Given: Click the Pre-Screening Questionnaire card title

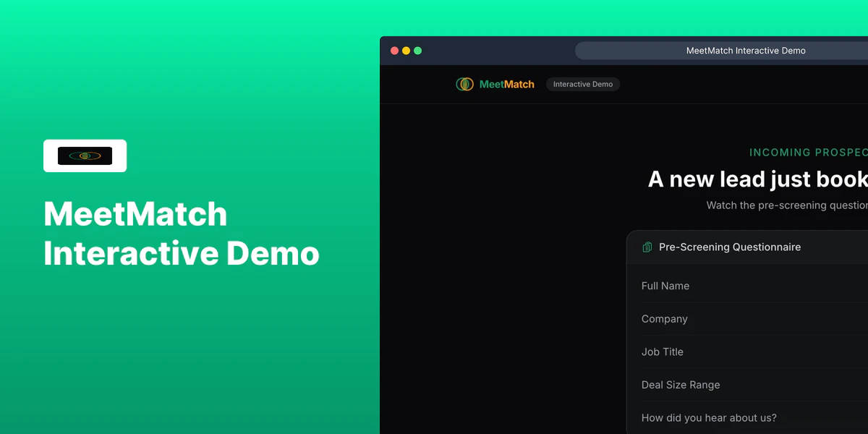Looking at the screenshot, I should [730, 247].
